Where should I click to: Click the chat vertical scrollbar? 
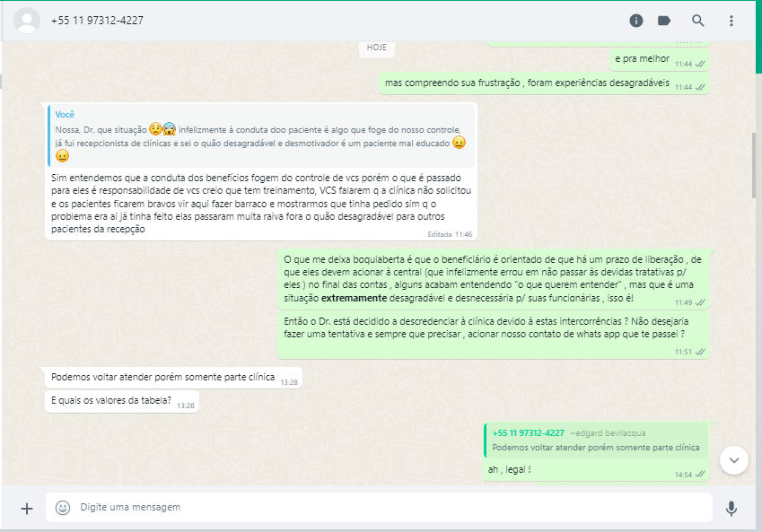pos(754,165)
